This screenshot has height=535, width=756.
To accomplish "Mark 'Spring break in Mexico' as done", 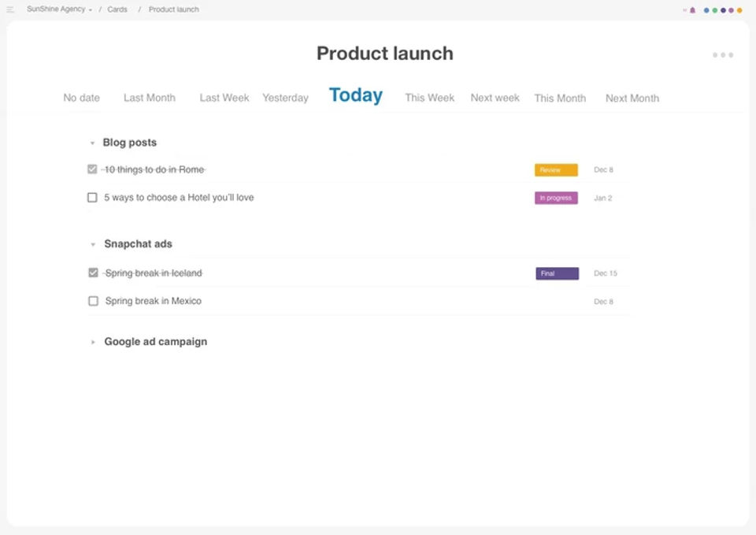I will pyautogui.click(x=93, y=301).
